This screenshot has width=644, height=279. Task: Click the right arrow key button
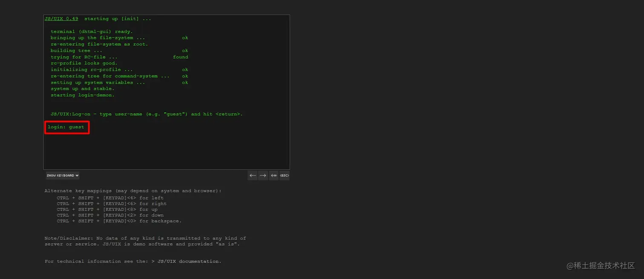263,175
